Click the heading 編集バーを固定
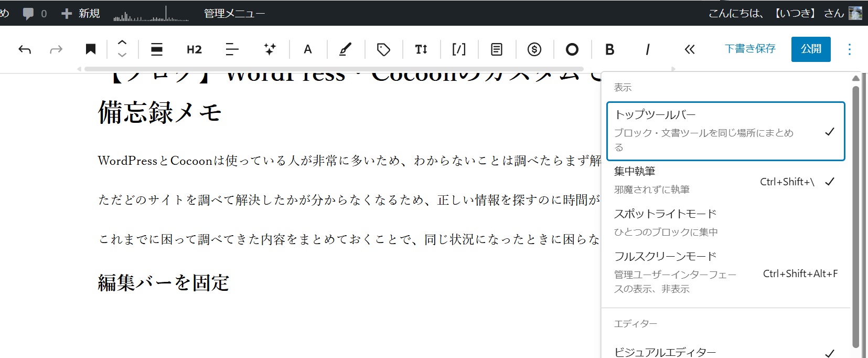The height and width of the screenshot is (358, 868). pyautogui.click(x=164, y=283)
